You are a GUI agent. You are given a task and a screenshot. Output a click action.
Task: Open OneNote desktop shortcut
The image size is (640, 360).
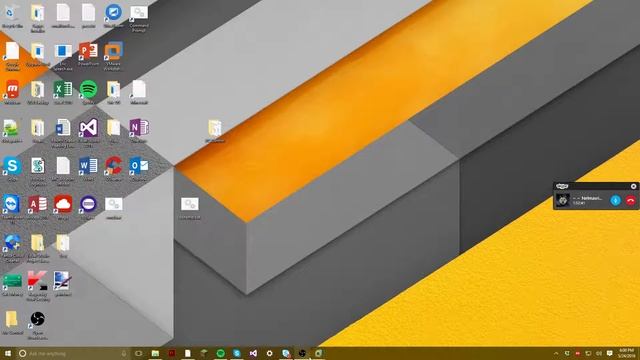pos(139,131)
